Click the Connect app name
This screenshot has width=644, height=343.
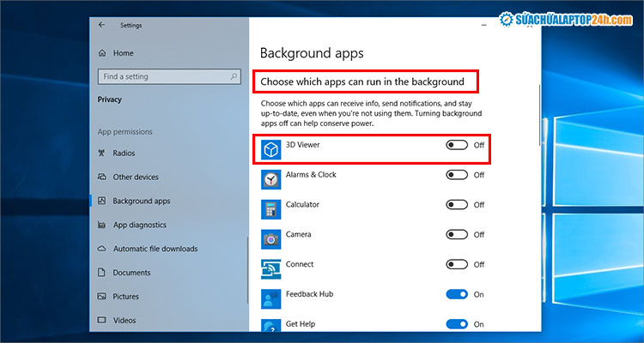[x=300, y=264]
